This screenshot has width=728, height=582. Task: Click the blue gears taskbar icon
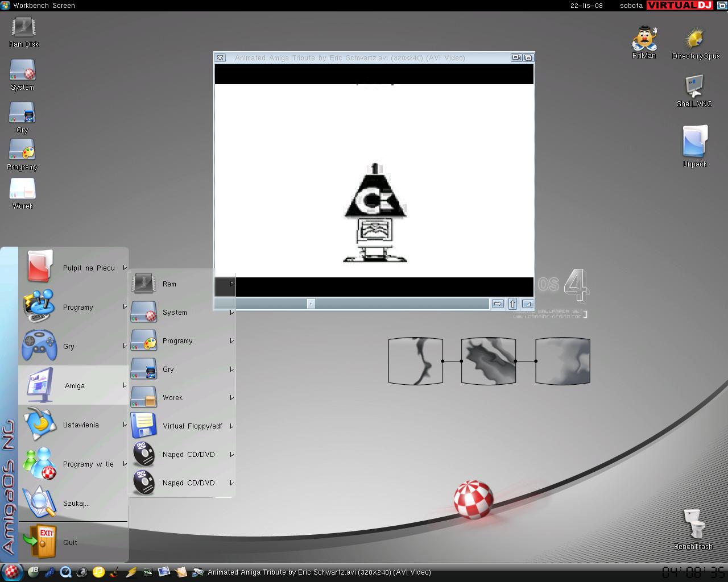pyautogui.click(x=50, y=572)
